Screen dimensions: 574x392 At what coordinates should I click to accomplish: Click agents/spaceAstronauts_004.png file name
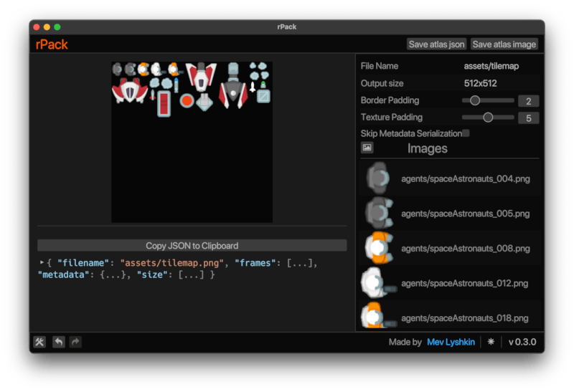465,179
